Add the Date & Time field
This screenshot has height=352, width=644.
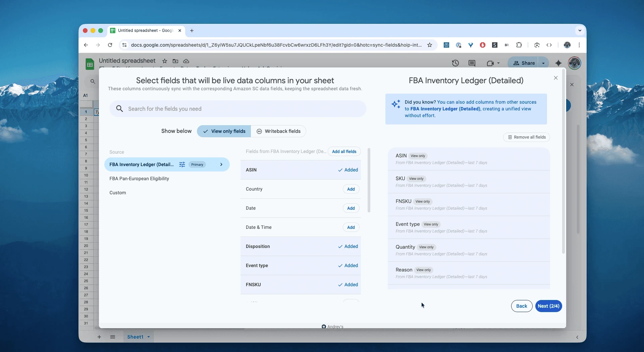click(351, 227)
